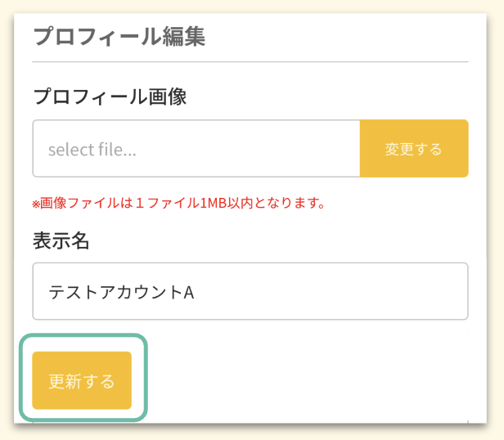Click the letter A in display name
The width and height of the screenshot is (504, 440).
point(188,292)
